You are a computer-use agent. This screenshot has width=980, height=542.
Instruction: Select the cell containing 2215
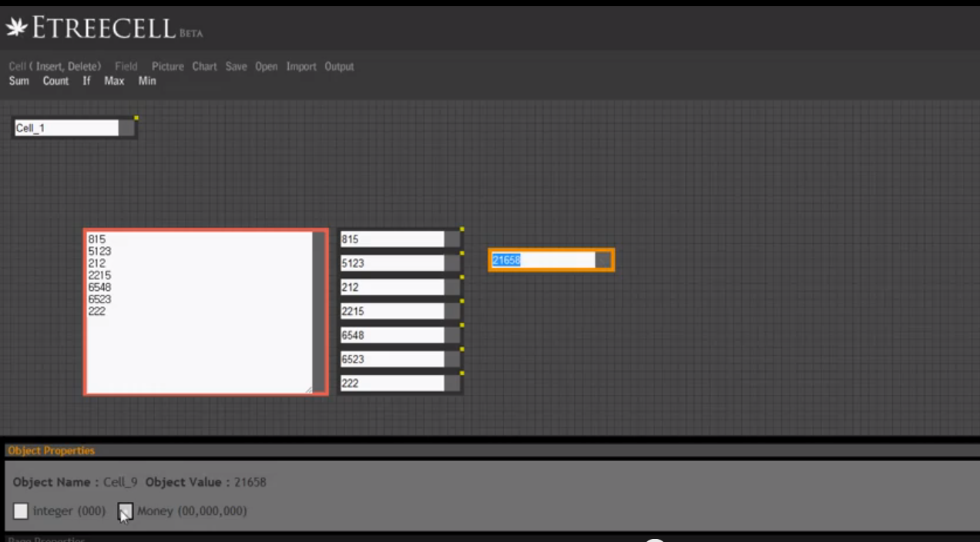392,311
